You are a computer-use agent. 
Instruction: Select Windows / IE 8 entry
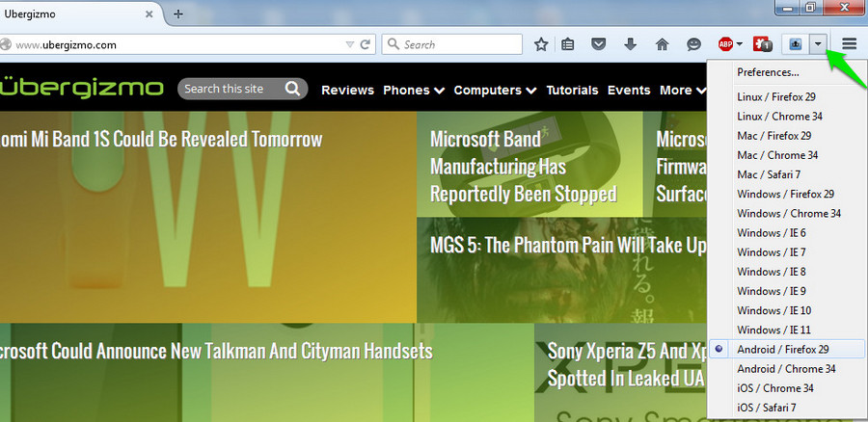pos(787,272)
